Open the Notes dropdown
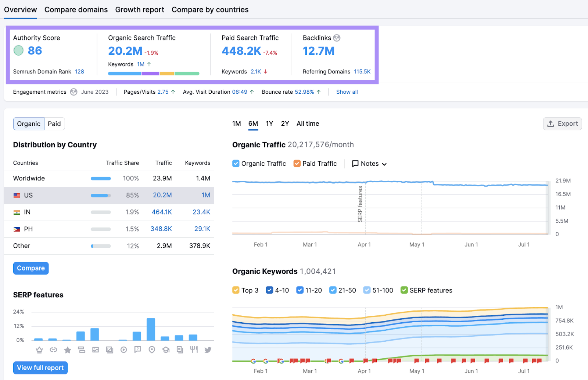 pos(369,164)
